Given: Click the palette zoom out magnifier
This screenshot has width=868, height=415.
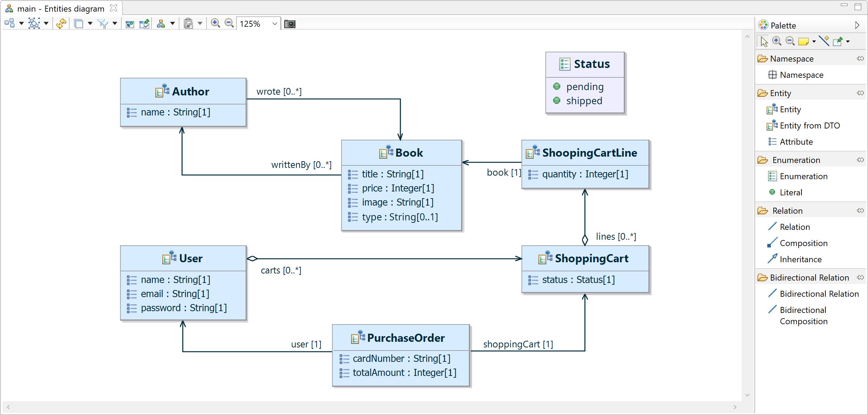Looking at the screenshot, I should [x=790, y=41].
